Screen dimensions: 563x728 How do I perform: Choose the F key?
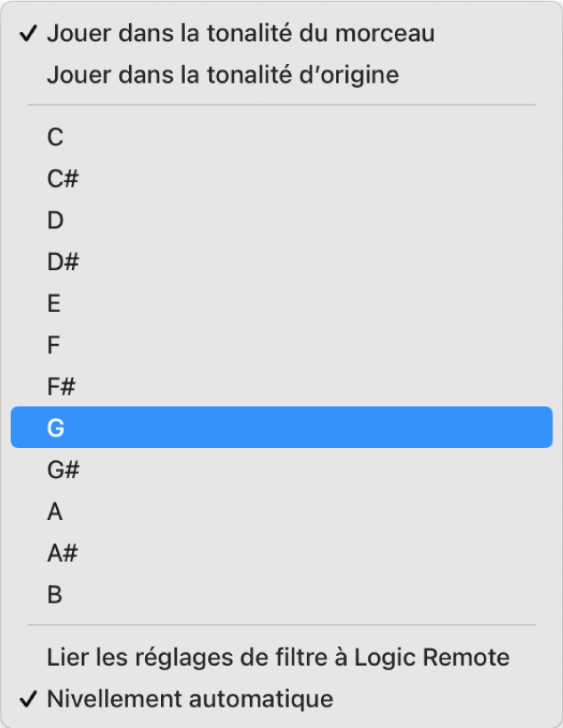coord(53,345)
